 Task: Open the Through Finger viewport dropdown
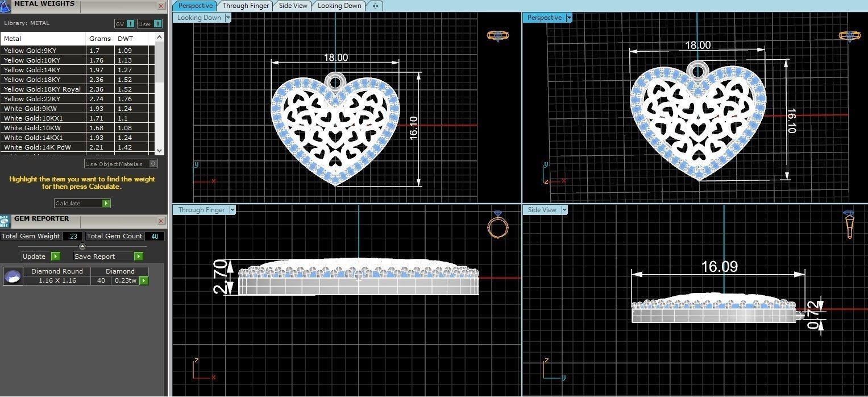pyautogui.click(x=232, y=210)
